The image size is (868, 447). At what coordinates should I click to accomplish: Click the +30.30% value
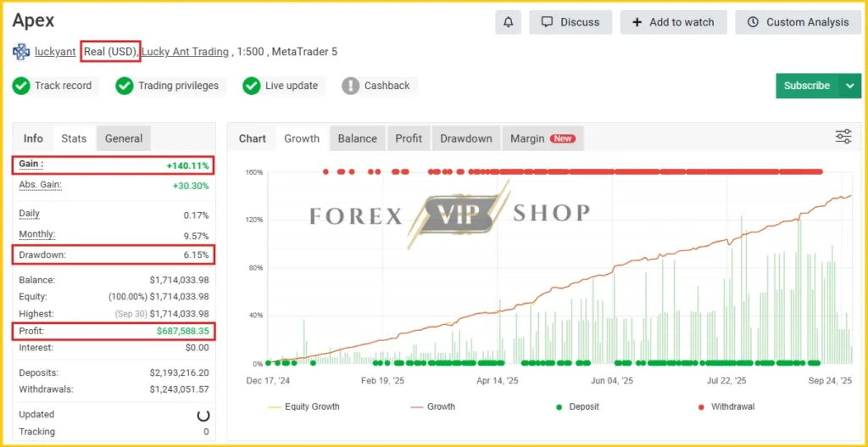pos(191,186)
